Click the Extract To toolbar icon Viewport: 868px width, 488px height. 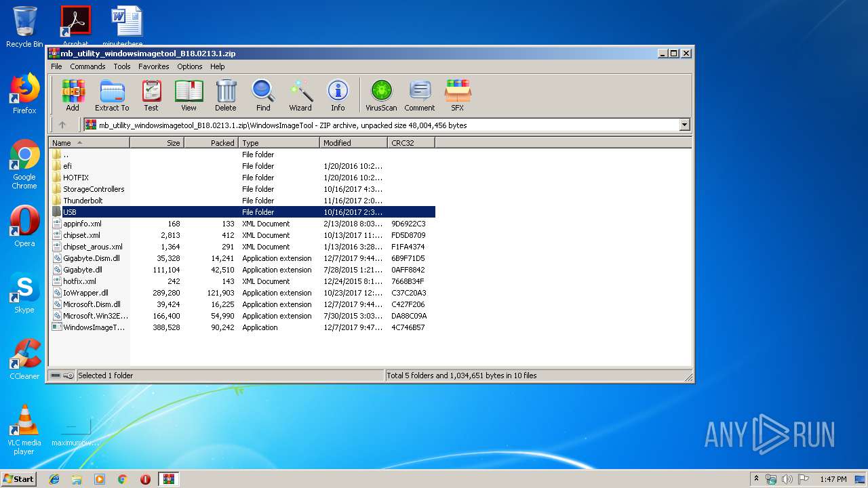point(112,95)
